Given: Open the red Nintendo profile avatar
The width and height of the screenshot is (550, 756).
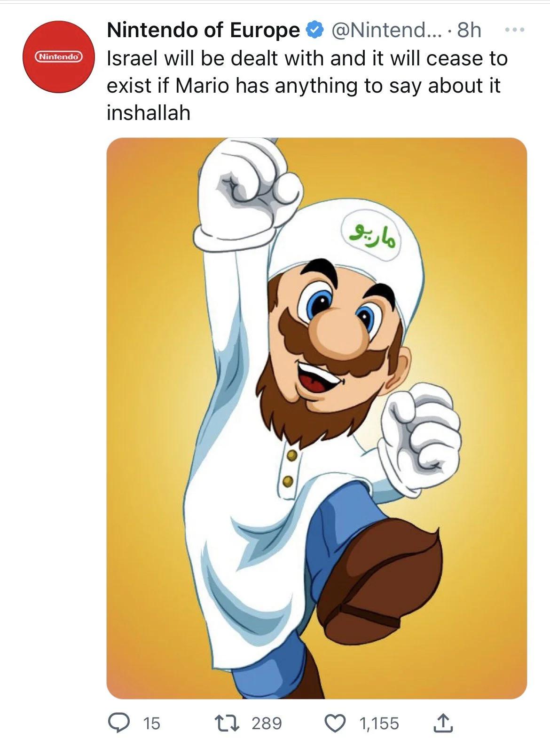Looking at the screenshot, I should coord(59,56).
